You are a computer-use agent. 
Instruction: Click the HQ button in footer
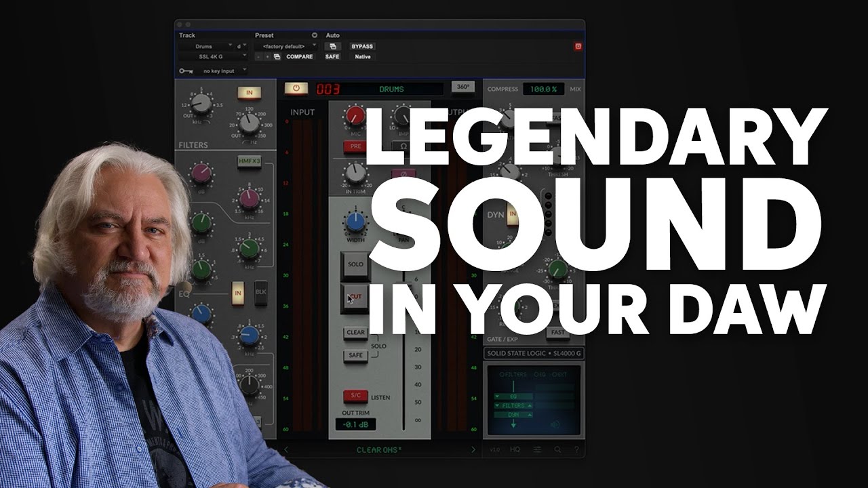[514, 449]
